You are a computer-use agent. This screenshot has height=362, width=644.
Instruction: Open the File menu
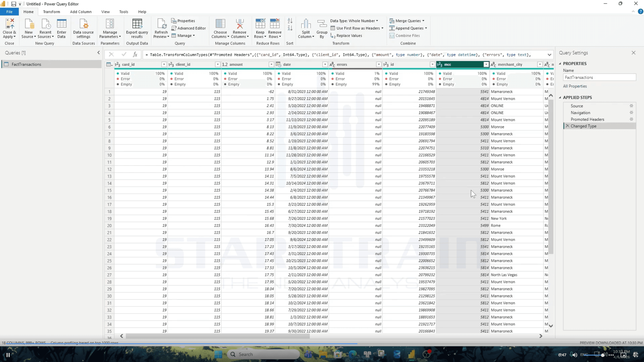pyautogui.click(x=9, y=12)
